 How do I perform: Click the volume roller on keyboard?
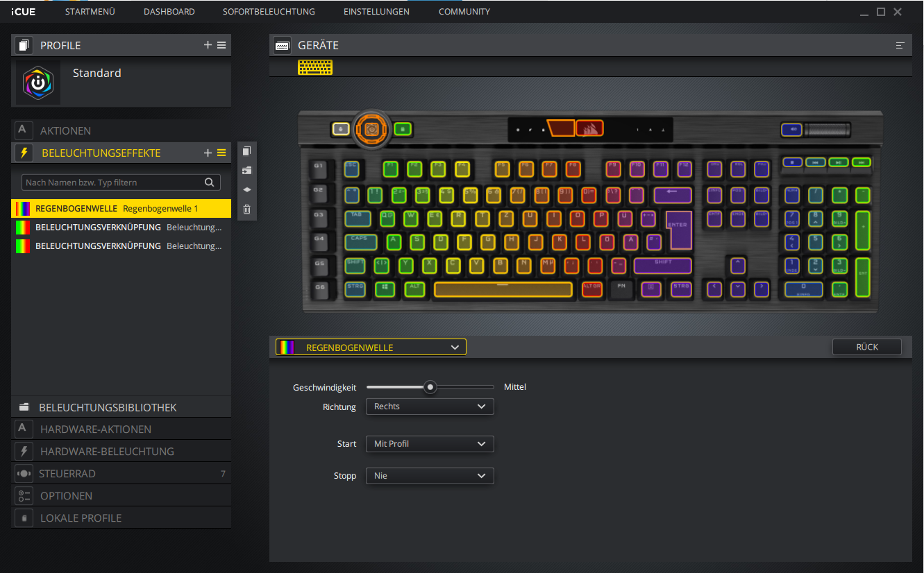(827, 129)
